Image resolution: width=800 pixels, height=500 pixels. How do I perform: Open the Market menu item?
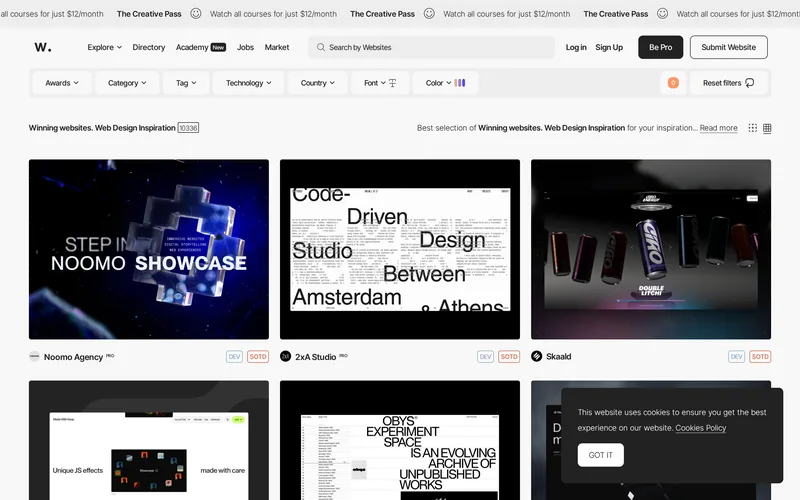(277, 47)
